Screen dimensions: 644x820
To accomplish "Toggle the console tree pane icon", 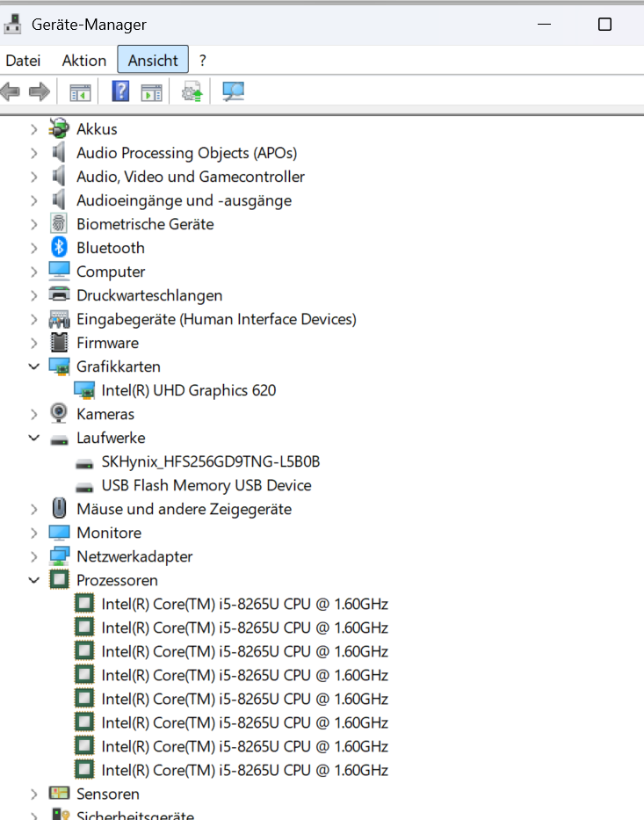I will [x=80, y=92].
